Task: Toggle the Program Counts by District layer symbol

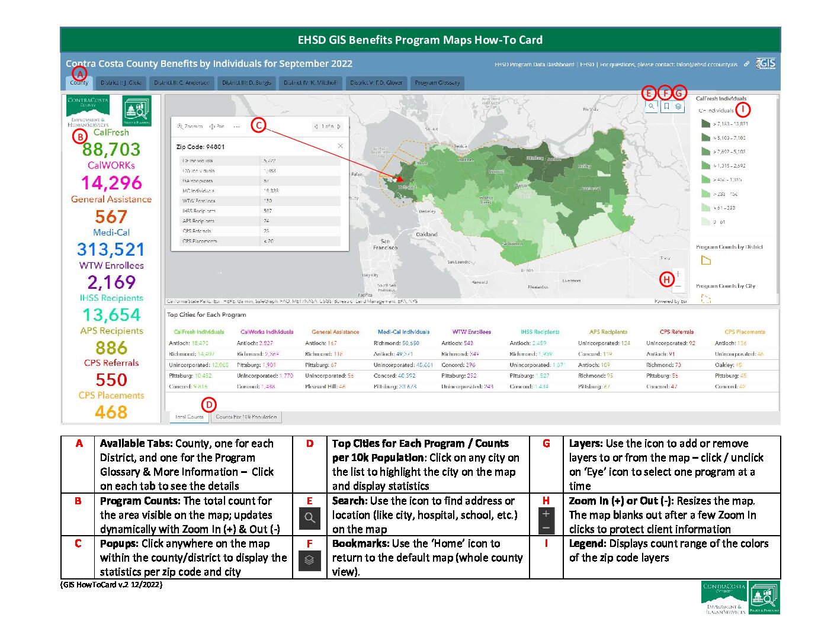Action: tap(705, 259)
